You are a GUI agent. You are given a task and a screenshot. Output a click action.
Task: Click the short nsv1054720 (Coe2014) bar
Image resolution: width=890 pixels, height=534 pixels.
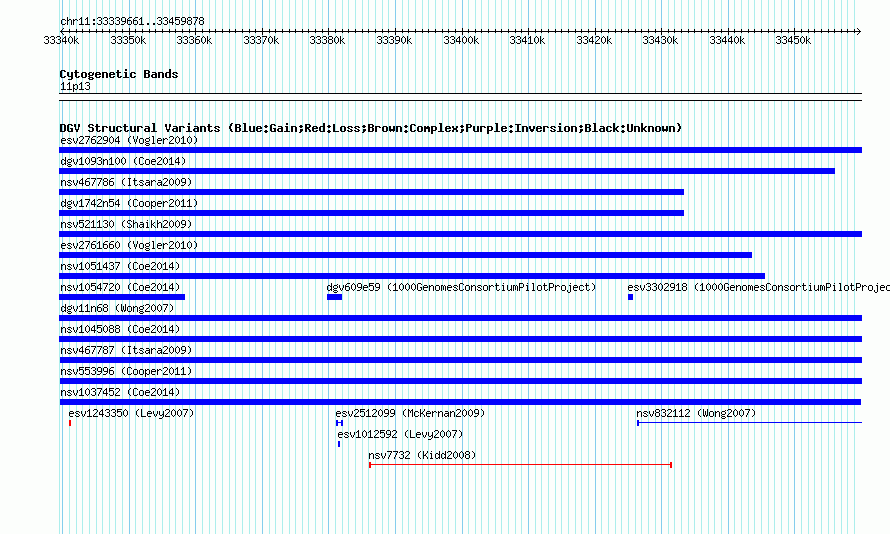tap(122, 297)
